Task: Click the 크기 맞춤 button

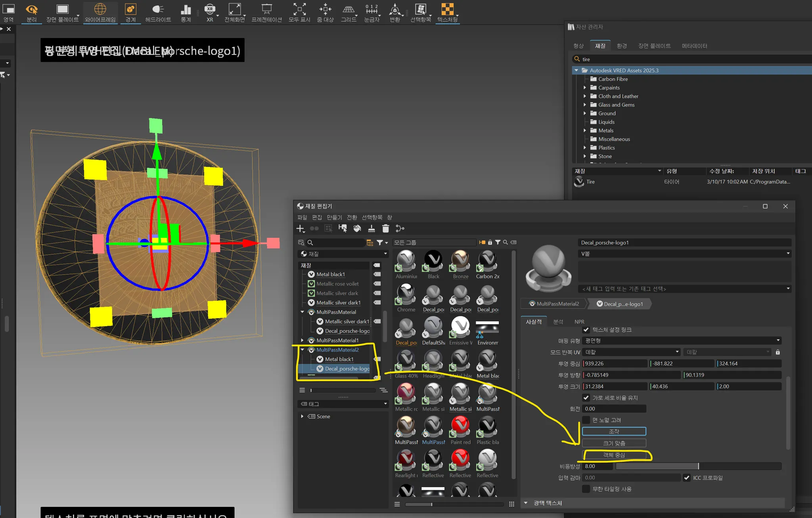Action: pyautogui.click(x=614, y=443)
